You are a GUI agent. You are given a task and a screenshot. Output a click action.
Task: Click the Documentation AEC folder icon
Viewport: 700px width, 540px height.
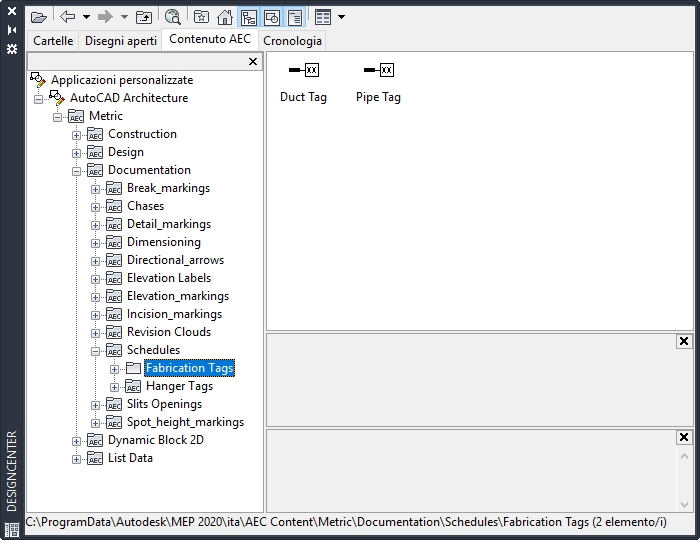95,170
